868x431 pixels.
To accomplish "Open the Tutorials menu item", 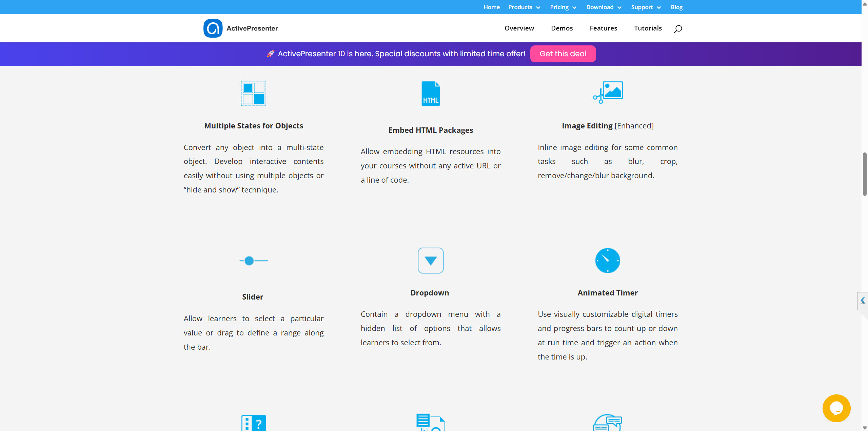I will pos(648,28).
